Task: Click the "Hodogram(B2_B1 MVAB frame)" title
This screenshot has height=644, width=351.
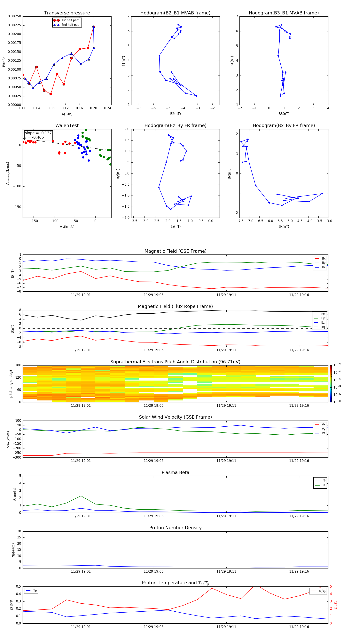Action: (x=175, y=13)
